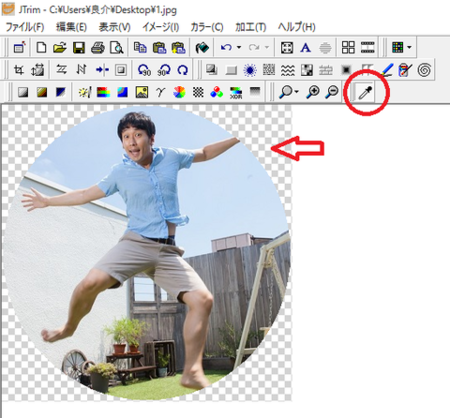
Task: Apply the spiral swirl effect icon
Action: coord(424,70)
